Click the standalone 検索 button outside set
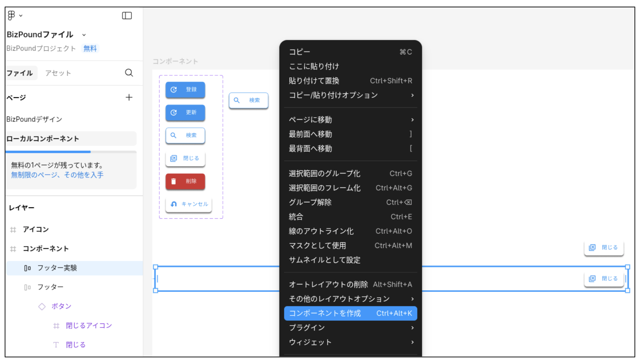The height and width of the screenshot is (364, 641). 248,100
